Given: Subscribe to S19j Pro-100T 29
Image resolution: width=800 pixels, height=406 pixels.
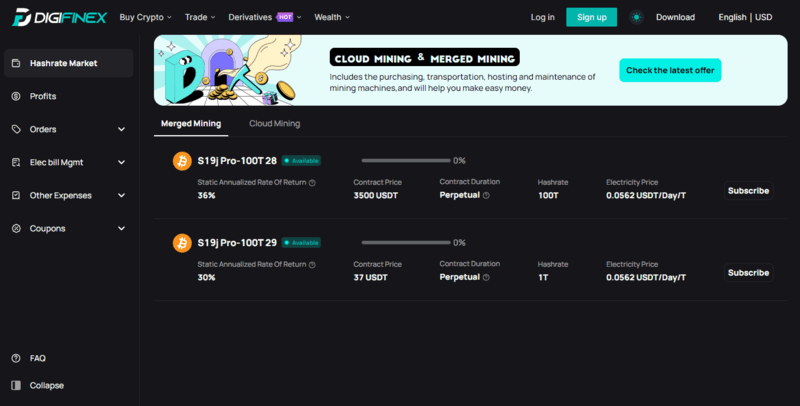Looking at the screenshot, I should point(748,273).
